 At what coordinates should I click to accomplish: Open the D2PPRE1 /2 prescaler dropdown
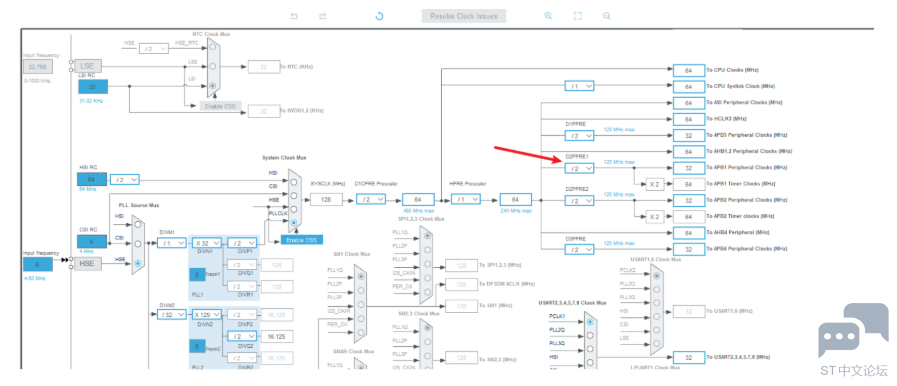click(x=579, y=168)
